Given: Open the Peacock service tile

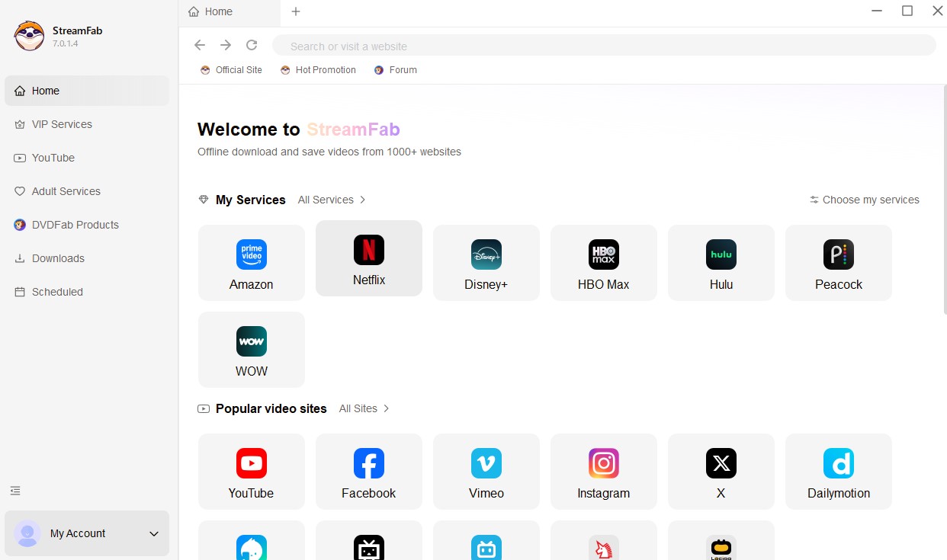Looking at the screenshot, I should click(839, 263).
